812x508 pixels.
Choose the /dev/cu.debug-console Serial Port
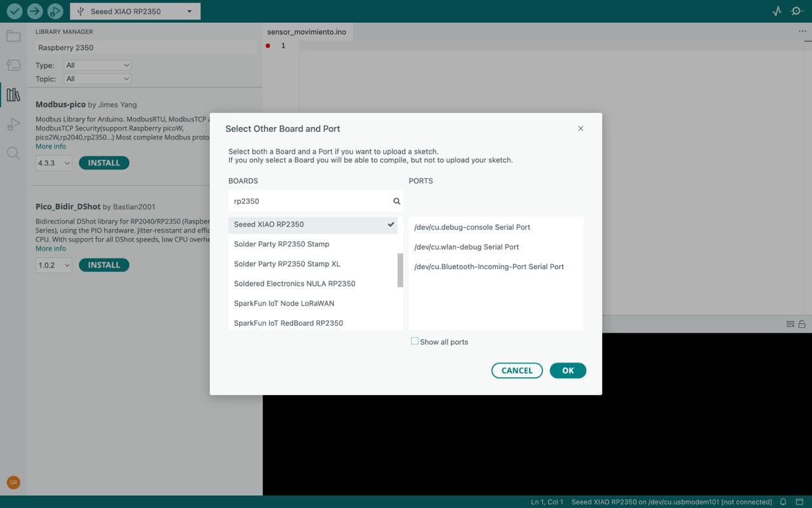point(496,227)
